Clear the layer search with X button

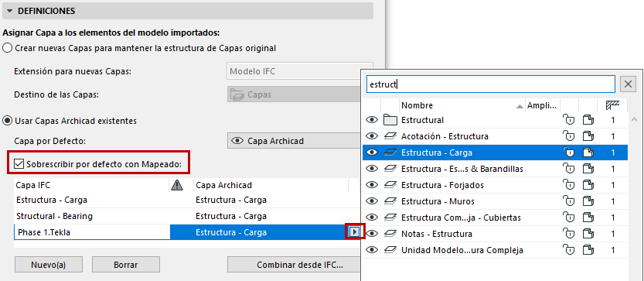coord(628,84)
